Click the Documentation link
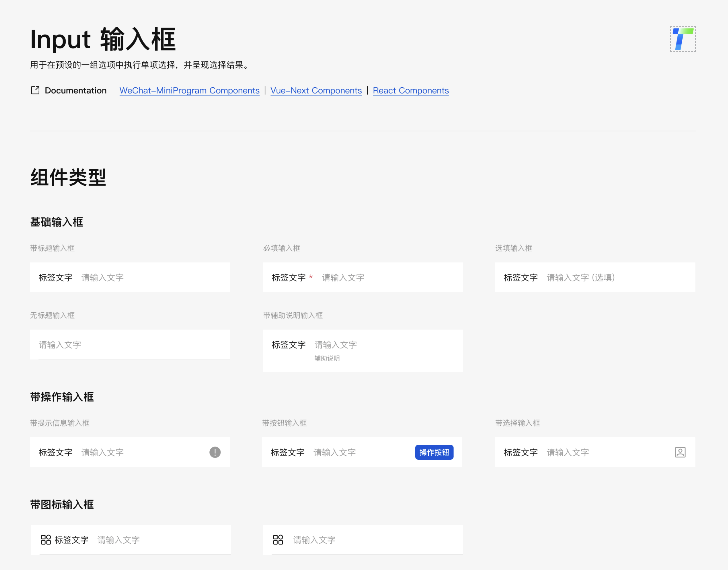This screenshot has width=728, height=570. click(x=76, y=90)
